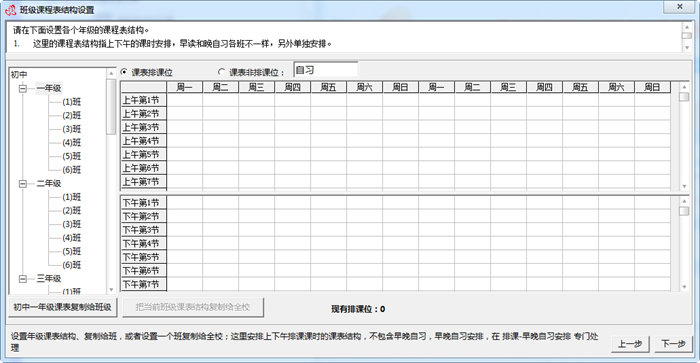Select (3)班 under 一年级

coord(71,129)
